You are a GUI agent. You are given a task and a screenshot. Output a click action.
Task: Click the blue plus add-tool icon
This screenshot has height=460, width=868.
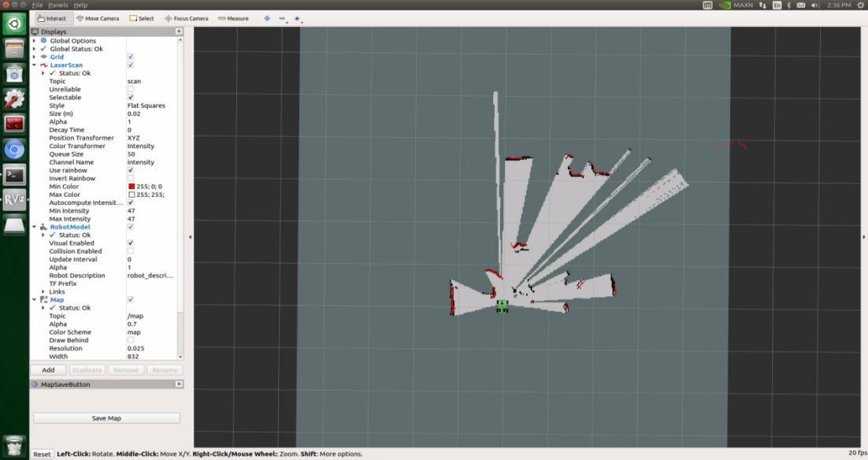click(x=267, y=18)
